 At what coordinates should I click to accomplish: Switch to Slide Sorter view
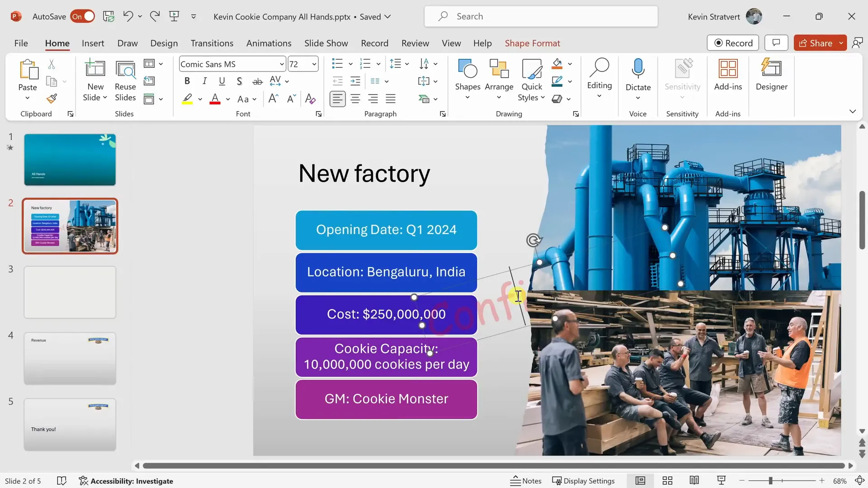(667, 481)
